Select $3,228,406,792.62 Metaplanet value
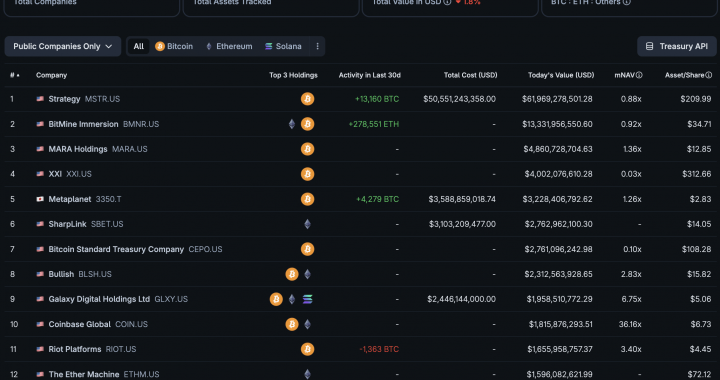Screen dimensions: 720x380 [x=557, y=199]
